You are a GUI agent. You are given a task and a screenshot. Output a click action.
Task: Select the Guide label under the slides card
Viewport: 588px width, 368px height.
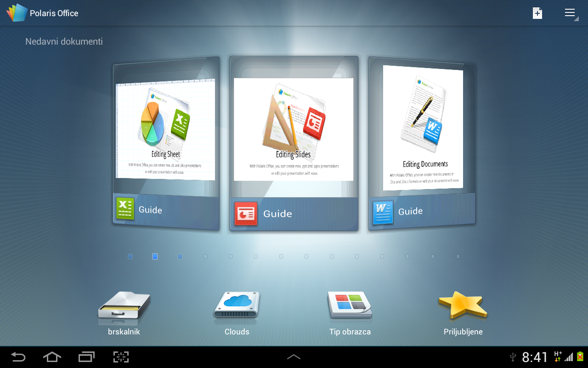(277, 213)
